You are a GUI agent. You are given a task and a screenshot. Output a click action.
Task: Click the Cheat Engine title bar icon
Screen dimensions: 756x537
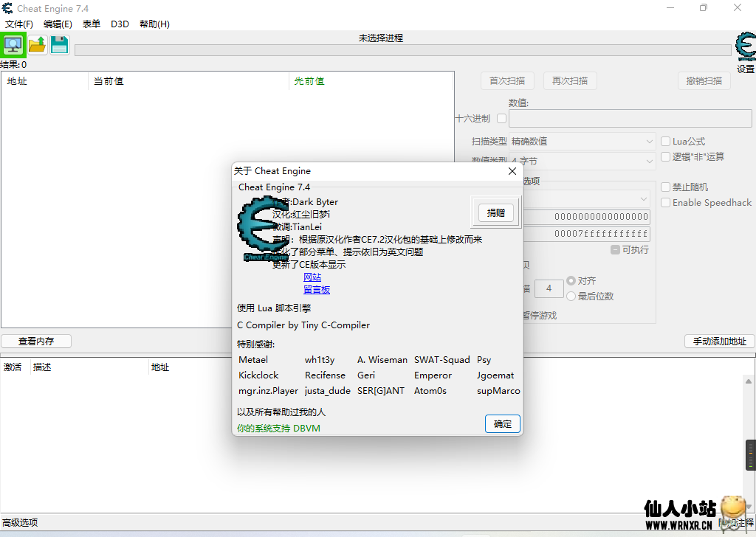click(x=7, y=8)
